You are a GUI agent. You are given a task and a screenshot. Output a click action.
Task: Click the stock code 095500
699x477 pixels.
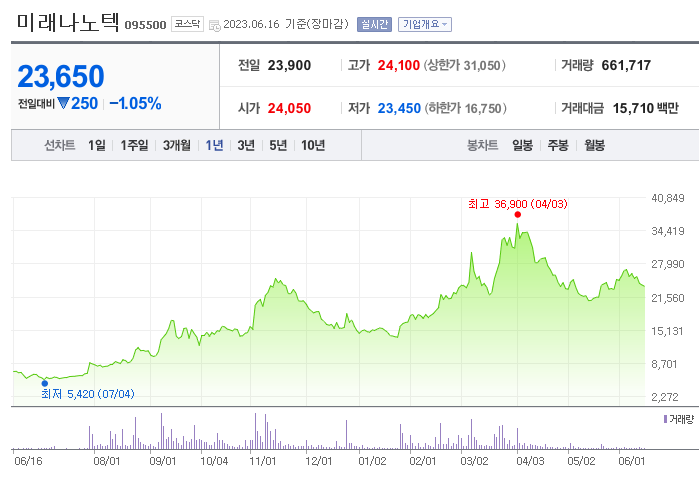(x=145, y=25)
